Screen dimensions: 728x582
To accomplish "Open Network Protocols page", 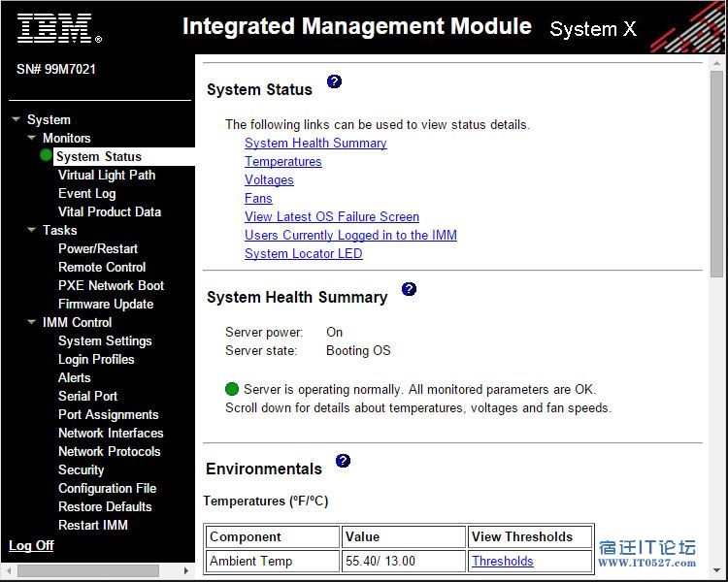I will [x=109, y=451].
